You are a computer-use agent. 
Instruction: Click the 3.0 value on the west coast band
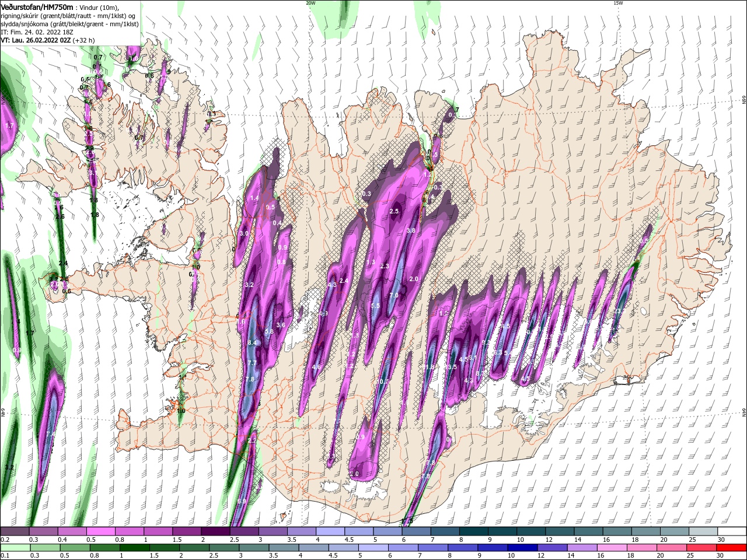pyautogui.click(x=244, y=233)
